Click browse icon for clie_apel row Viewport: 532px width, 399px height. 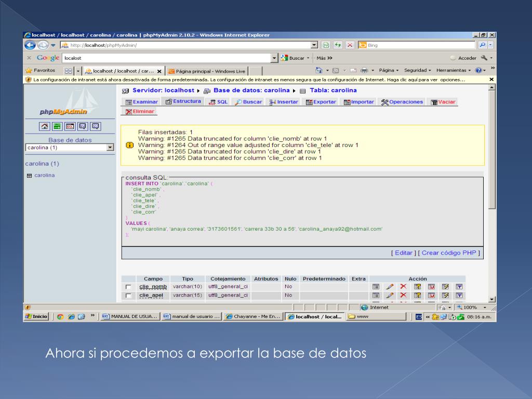tap(376, 296)
